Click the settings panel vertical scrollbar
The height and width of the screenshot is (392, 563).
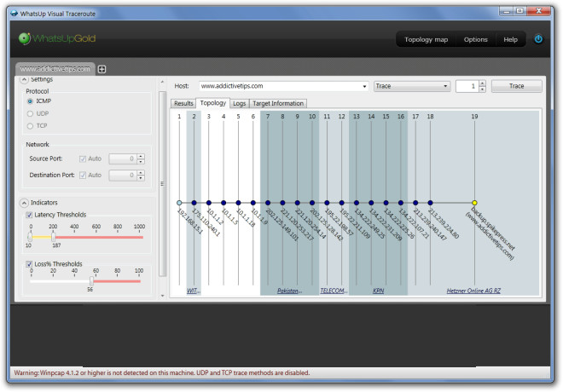[x=162, y=183]
